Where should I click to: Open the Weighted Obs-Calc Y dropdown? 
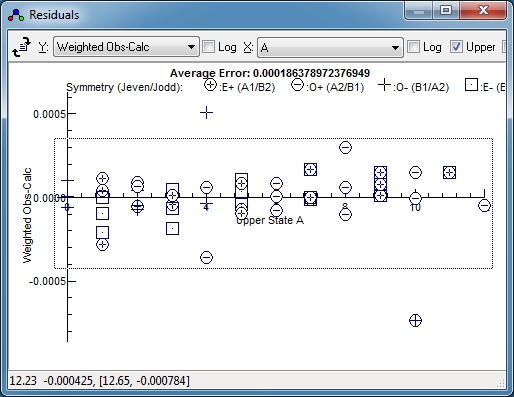pyautogui.click(x=126, y=47)
